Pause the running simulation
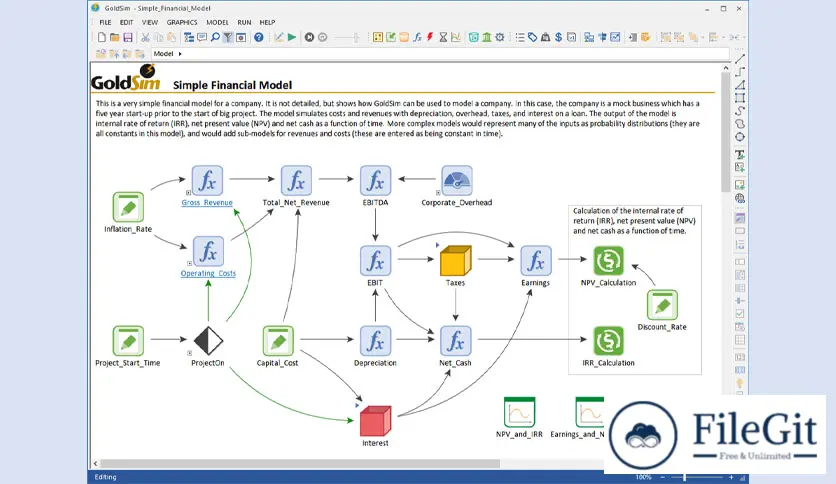The image size is (836, 484). tap(323, 37)
